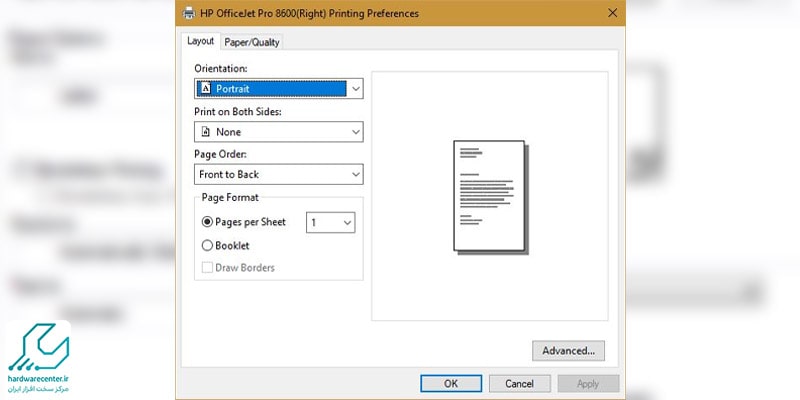This screenshot has width=800, height=400.
Task: Expand the Orientation dropdown arrow
Action: 356,89
